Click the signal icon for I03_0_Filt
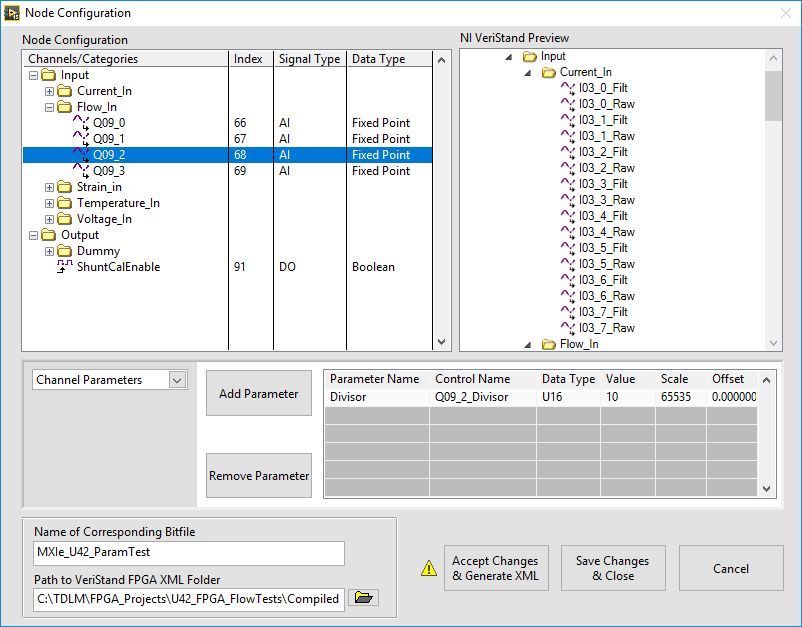 click(568, 88)
